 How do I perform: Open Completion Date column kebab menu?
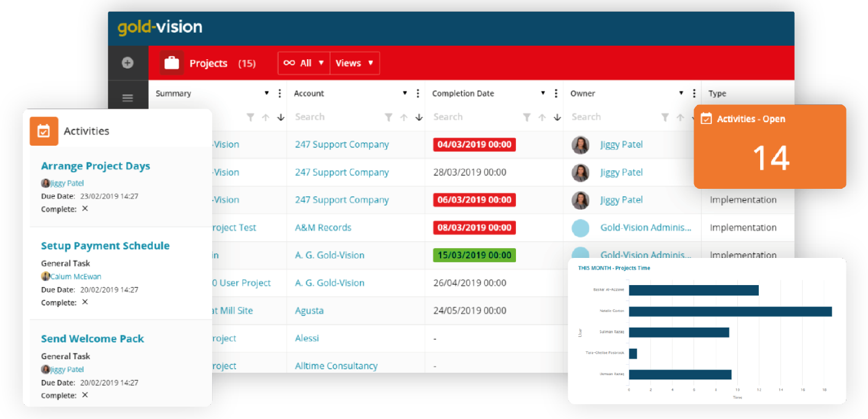(x=555, y=93)
